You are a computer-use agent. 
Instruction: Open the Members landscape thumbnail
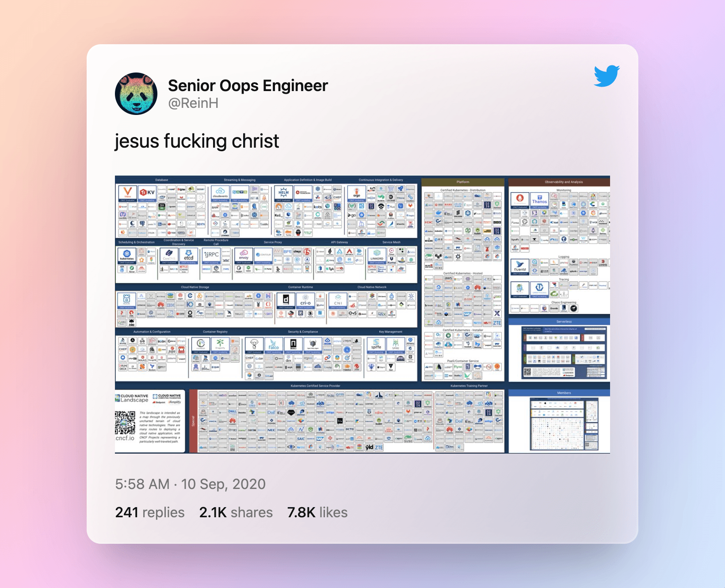click(564, 424)
